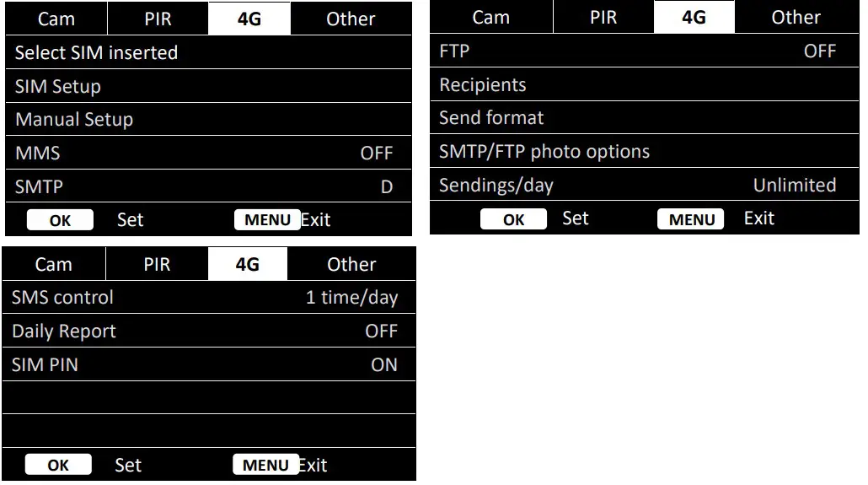Viewport: 868px width, 485px height.
Task: Toggle the SIM PIN setting currently ON
Action: coord(206,365)
